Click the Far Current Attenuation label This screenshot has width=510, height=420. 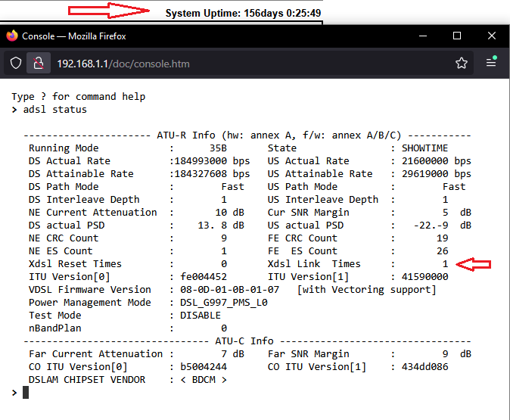point(95,354)
